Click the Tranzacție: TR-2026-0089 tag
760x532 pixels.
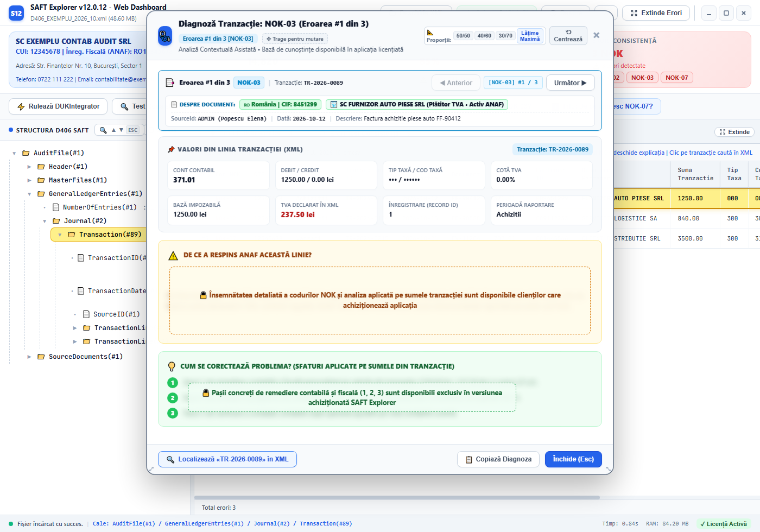(553, 149)
